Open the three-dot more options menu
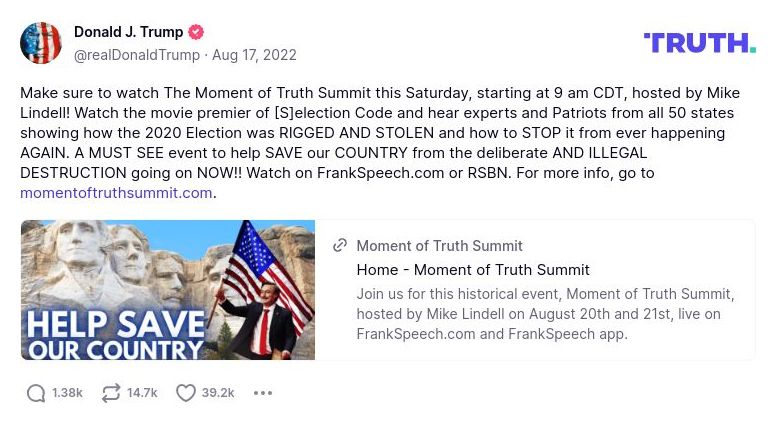This screenshot has width=777, height=423. [x=263, y=393]
